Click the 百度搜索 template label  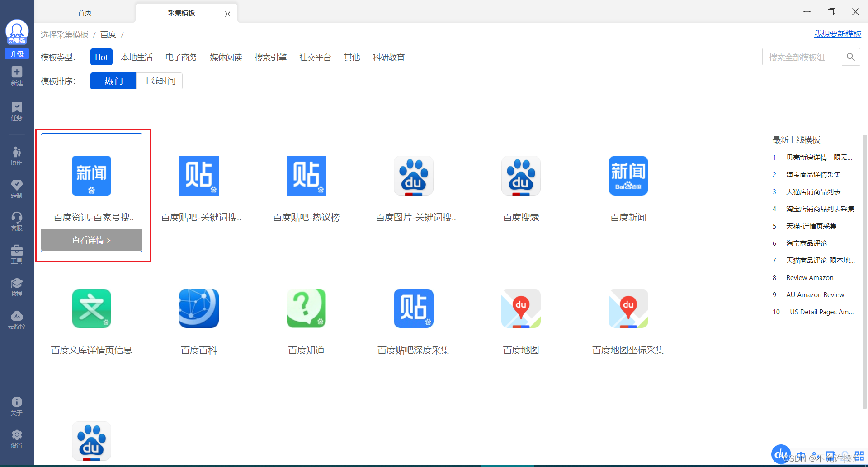coord(521,218)
